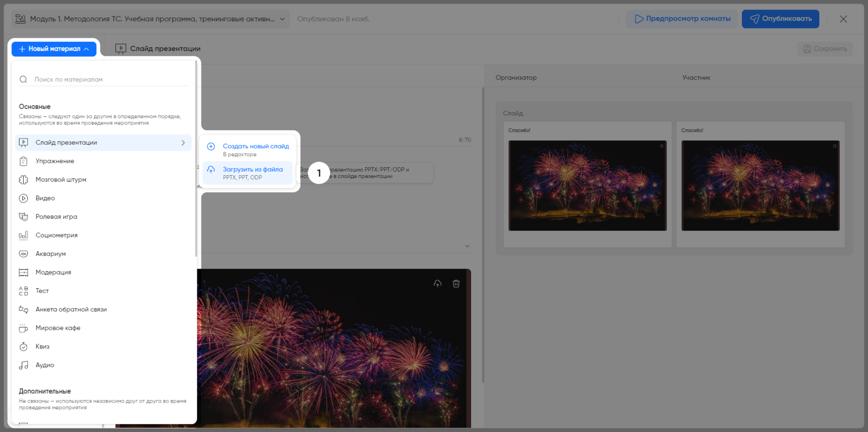Choose Создать новый слайд option
This screenshot has width=868, height=432.
[249, 149]
